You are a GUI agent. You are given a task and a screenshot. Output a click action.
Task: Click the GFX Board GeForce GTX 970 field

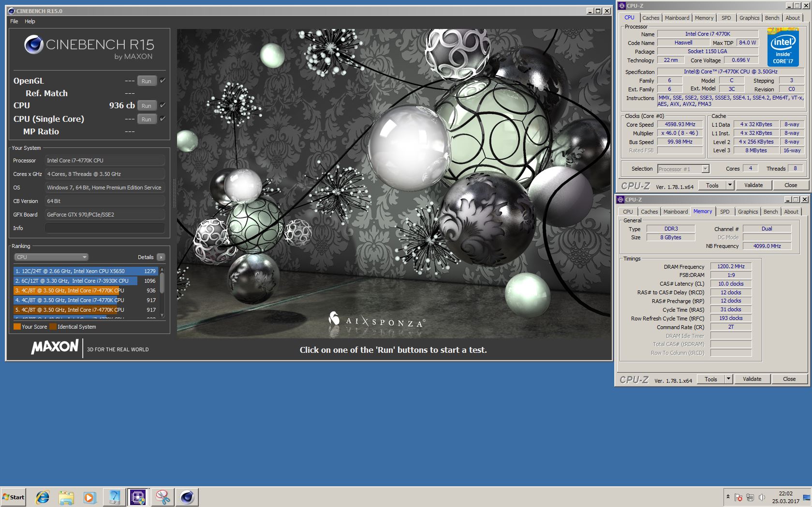click(105, 215)
